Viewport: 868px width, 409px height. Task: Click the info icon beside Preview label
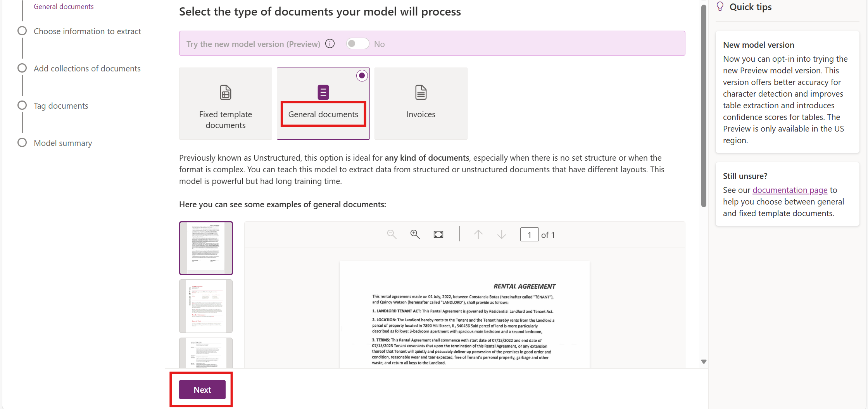pyautogui.click(x=330, y=44)
